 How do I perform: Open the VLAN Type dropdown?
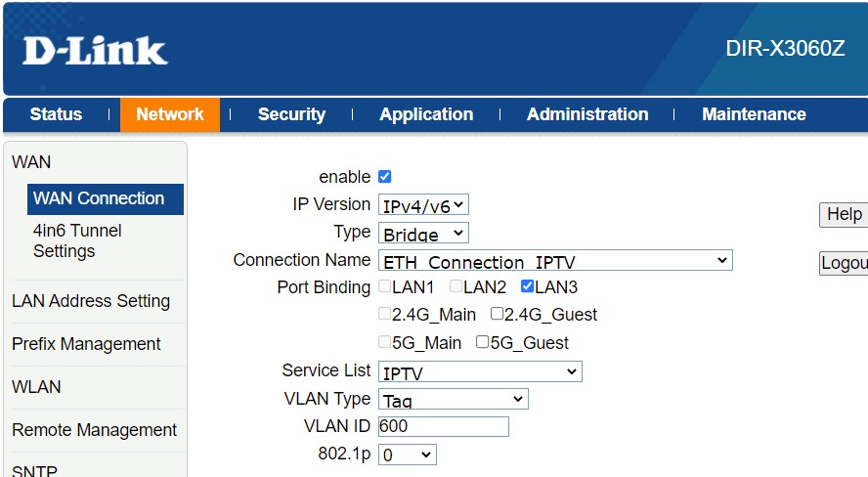tap(453, 400)
